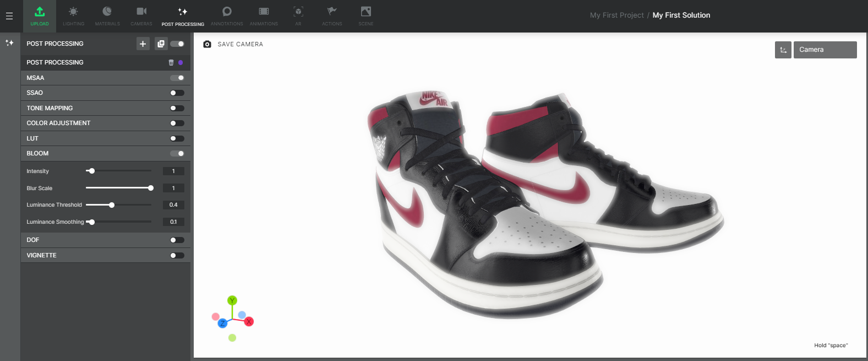Select the Post Processing toolbar tab
Viewport: 868px width, 361px height.
tap(183, 16)
